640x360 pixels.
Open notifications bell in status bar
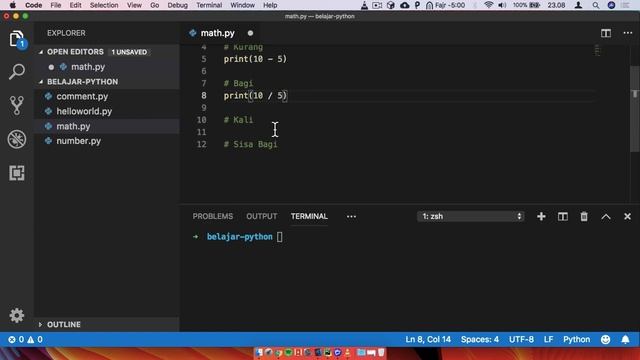coord(625,340)
